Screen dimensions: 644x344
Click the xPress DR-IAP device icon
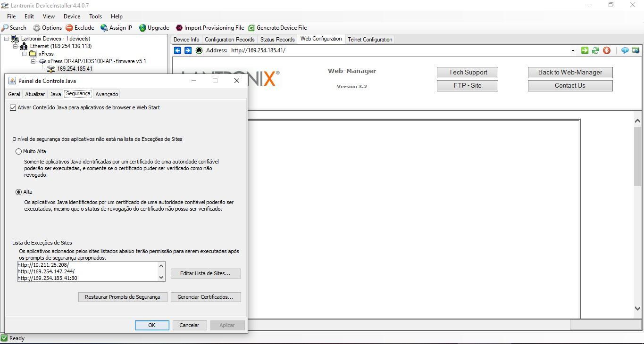42,61
